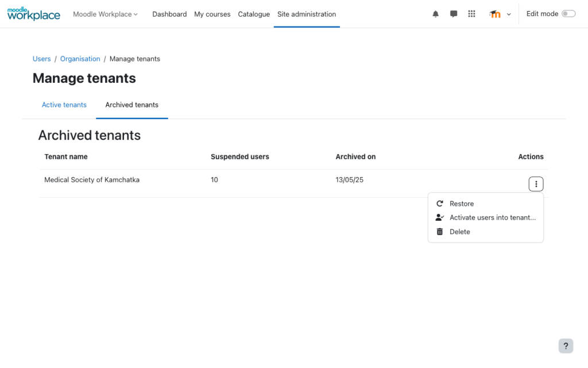Go to Dashboard in the top navigation
The image size is (588, 368).
[169, 14]
